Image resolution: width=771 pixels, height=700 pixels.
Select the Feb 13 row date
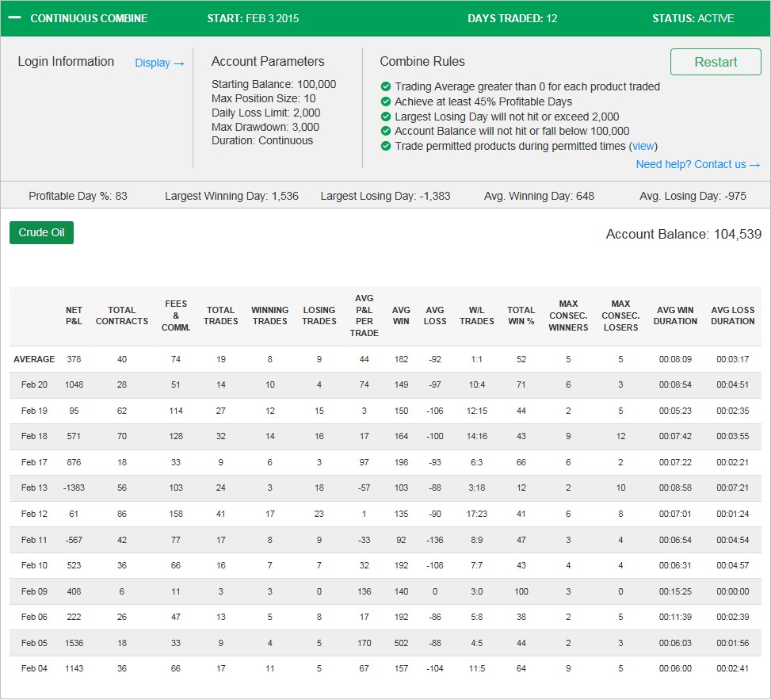(x=34, y=488)
